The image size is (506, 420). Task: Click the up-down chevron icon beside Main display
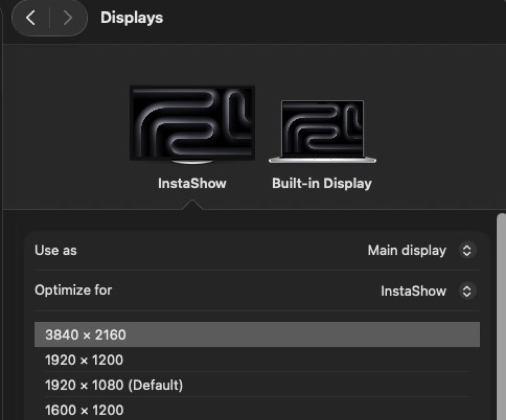(x=467, y=250)
